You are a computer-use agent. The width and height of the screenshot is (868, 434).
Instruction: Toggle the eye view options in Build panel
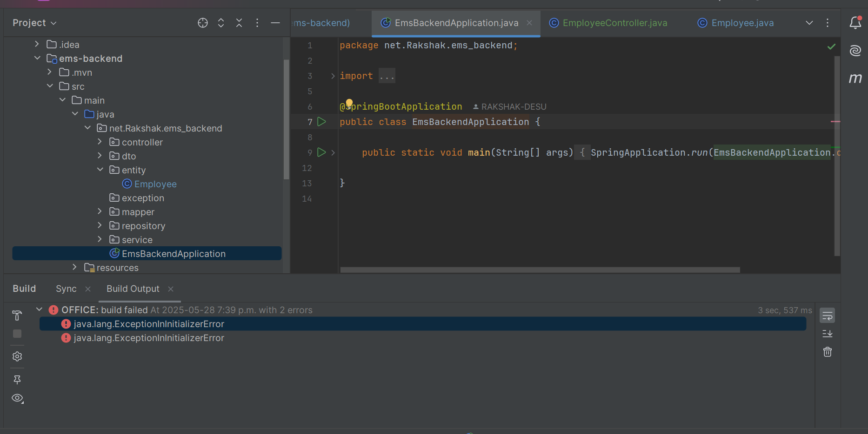coord(17,398)
